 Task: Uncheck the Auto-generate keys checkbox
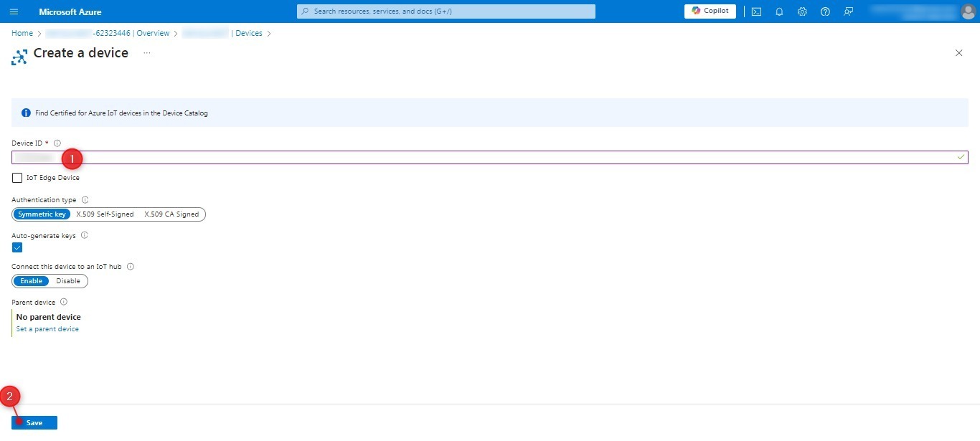pos(17,247)
